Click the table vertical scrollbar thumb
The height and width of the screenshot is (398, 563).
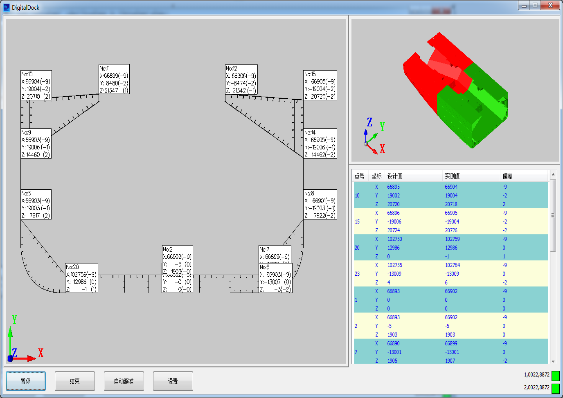553,215
